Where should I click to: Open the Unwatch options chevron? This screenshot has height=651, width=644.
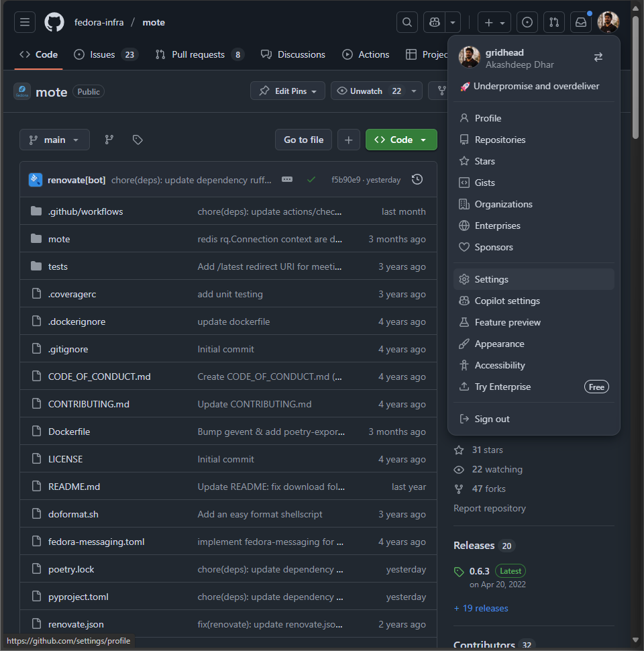(x=413, y=91)
